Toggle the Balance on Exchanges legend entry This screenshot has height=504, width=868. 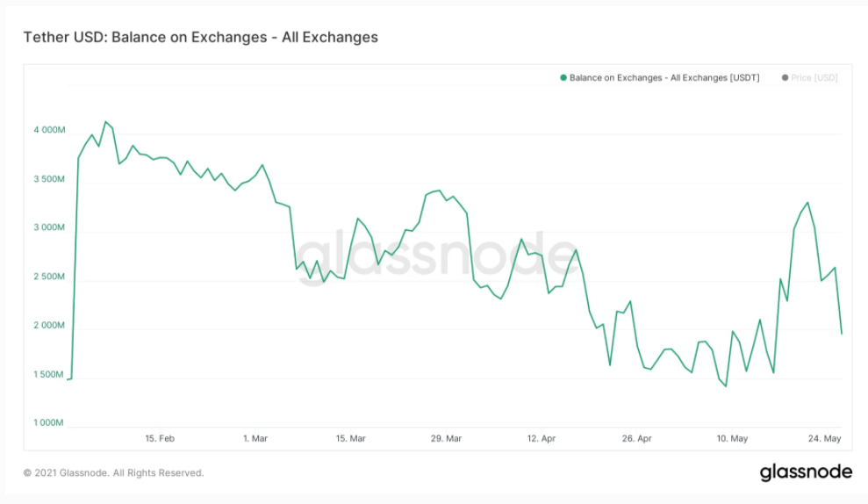660,78
